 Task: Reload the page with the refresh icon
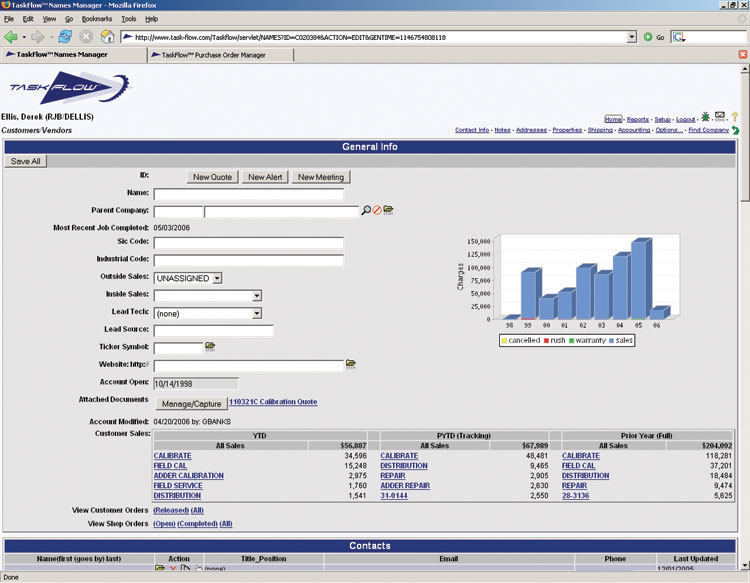point(65,37)
